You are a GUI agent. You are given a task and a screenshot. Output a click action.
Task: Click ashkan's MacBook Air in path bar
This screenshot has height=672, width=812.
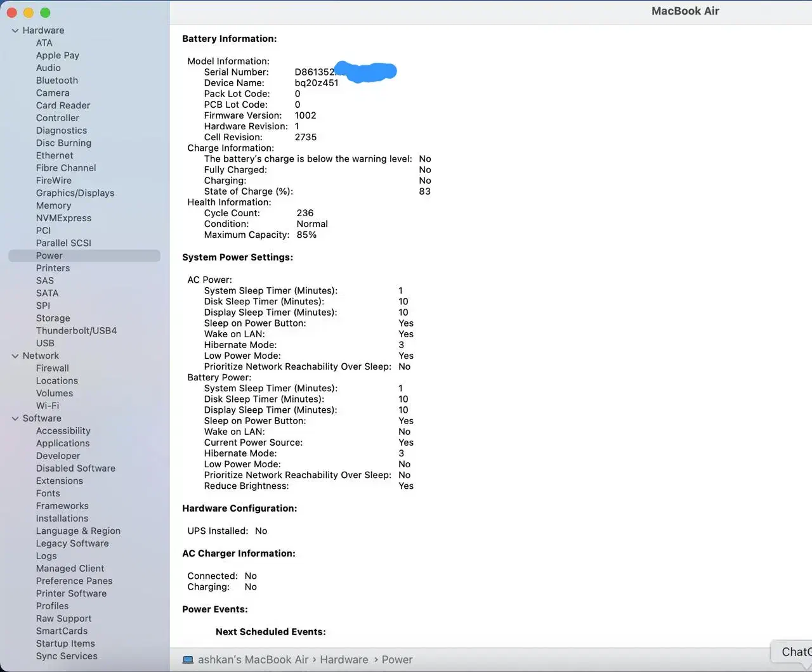pos(252,660)
